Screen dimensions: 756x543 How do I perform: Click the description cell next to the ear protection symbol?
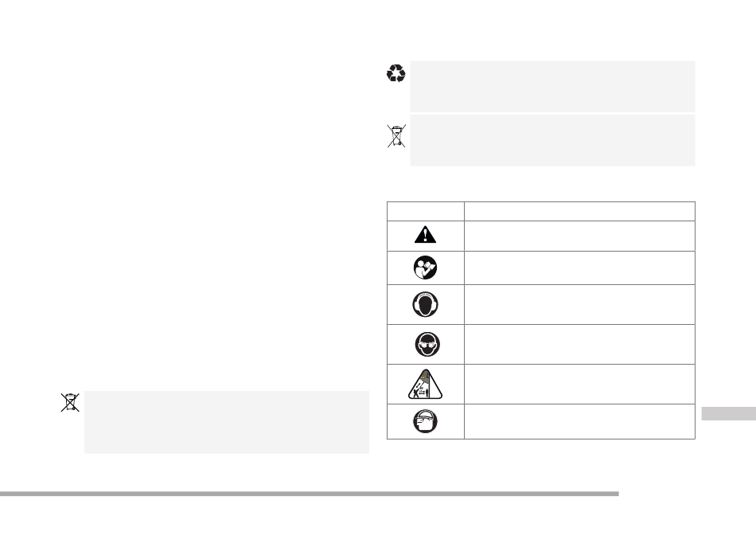point(579,304)
